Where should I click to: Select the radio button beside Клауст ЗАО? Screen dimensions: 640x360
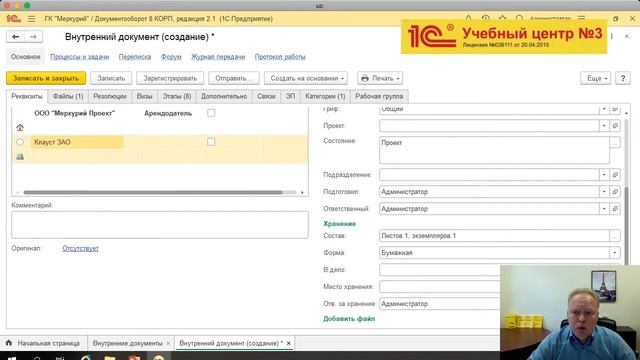click(20, 142)
